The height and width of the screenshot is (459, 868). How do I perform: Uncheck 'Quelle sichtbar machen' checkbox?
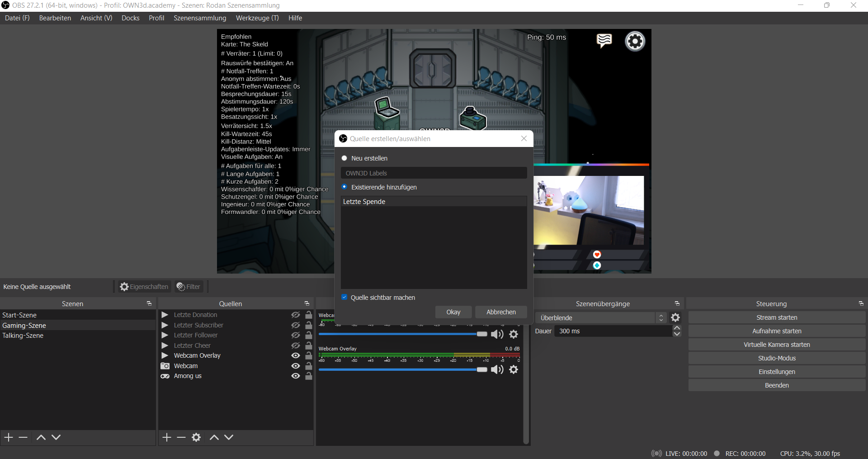pyautogui.click(x=344, y=297)
